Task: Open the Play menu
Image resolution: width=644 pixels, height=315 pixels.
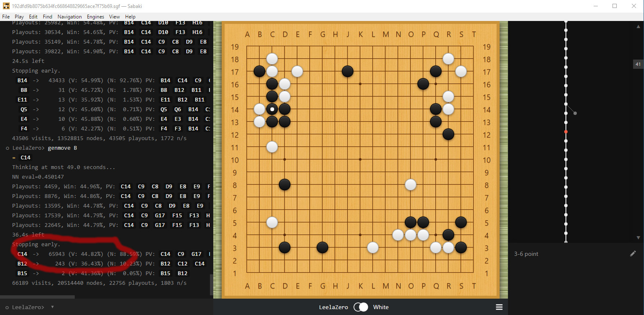Action: [19, 17]
